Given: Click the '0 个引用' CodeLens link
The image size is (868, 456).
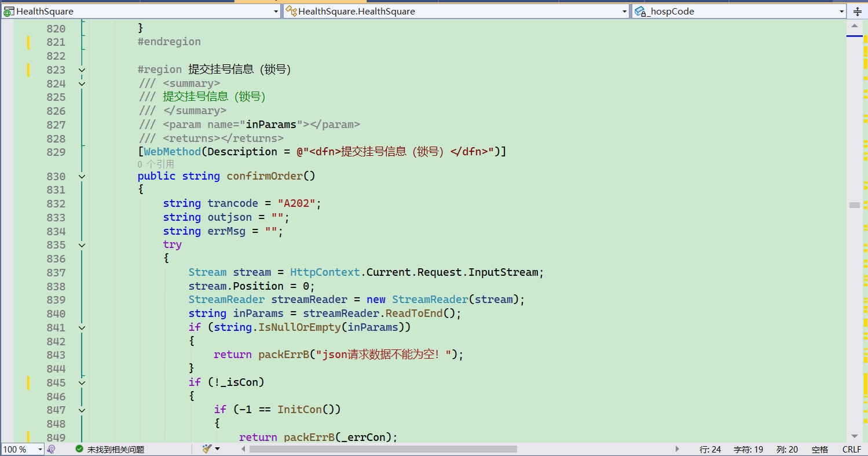Looking at the screenshot, I should coord(156,164).
